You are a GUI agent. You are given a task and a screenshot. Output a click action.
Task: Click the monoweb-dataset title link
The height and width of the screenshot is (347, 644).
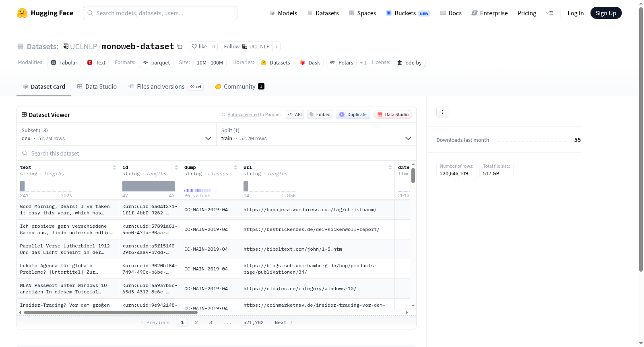pos(138,47)
